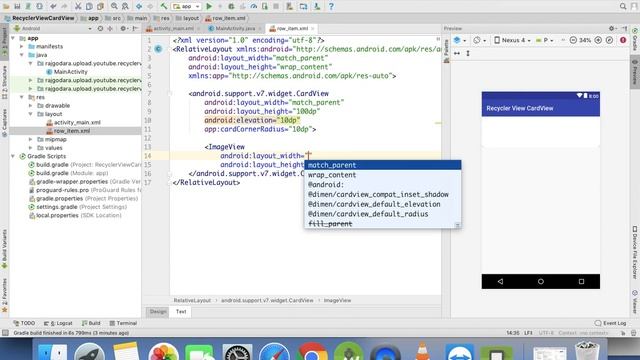
Task: Click the Android back button in preview
Action: tap(500, 282)
